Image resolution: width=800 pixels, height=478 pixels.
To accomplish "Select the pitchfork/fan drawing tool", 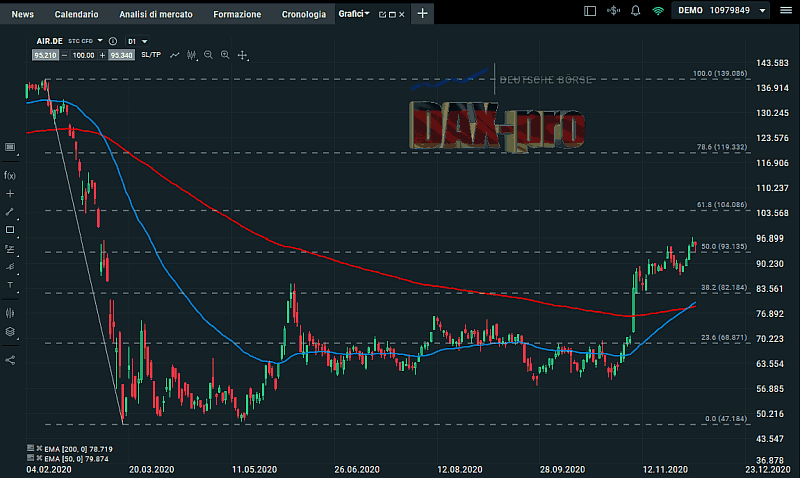I will pyautogui.click(x=10, y=267).
